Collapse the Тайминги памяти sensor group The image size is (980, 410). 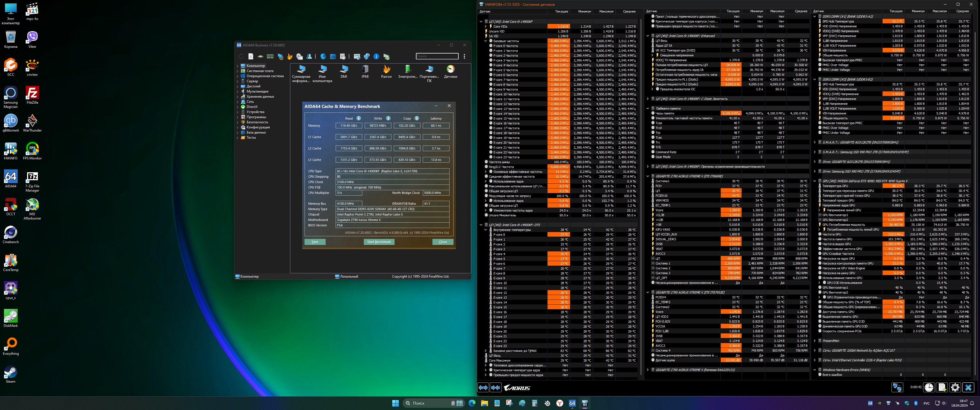pyautogui.click(x=648, y=108)
